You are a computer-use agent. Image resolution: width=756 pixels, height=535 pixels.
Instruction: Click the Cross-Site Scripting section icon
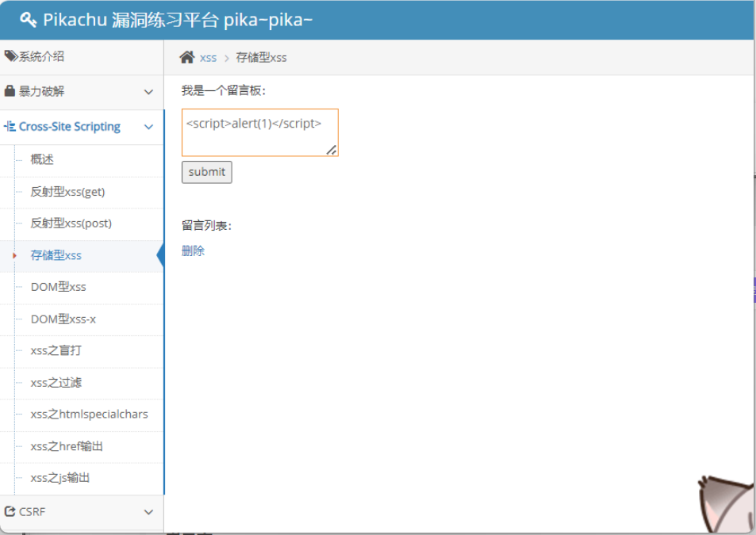point(10,127)
